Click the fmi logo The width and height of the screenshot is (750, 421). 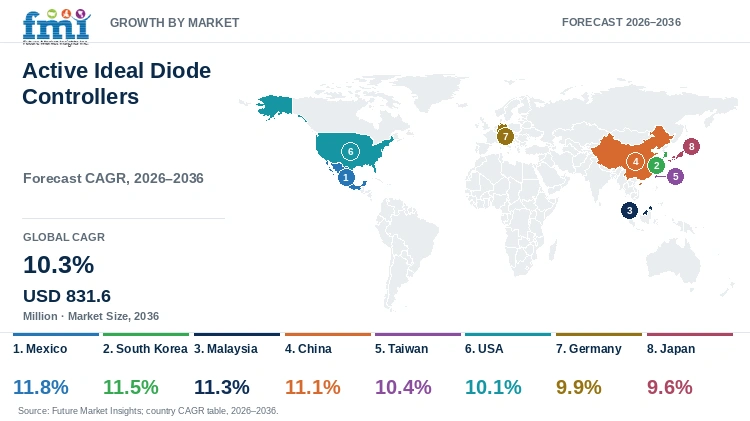[56, 27]
